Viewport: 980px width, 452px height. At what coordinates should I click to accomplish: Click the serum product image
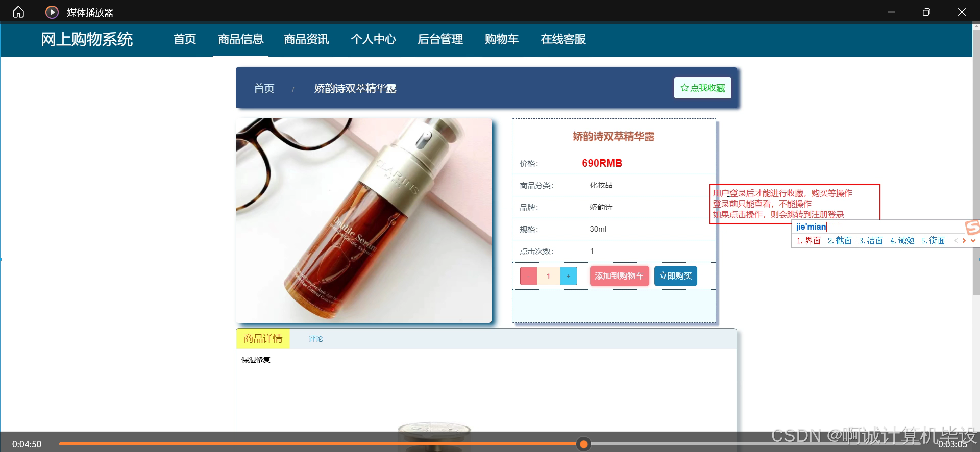pyautogui.click(x=363, y=220)
